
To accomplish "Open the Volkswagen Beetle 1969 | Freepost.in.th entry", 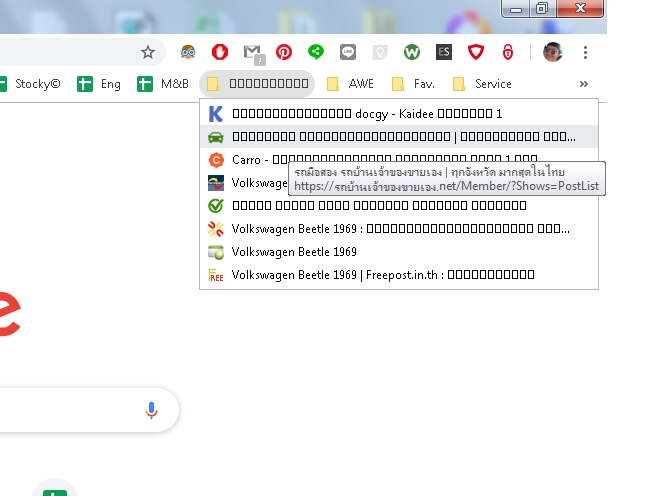I will (399, 275).
